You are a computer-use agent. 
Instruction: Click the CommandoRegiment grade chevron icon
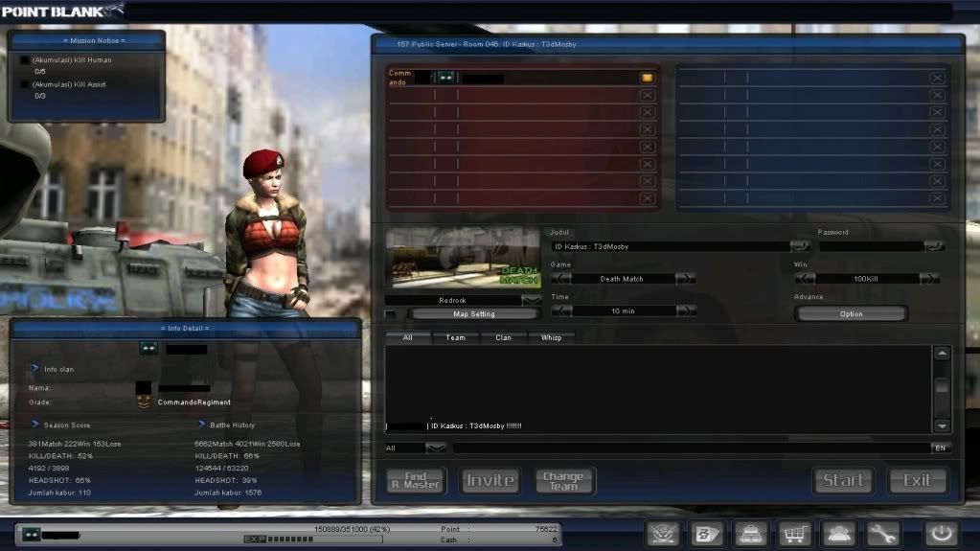tap(143, 402)
